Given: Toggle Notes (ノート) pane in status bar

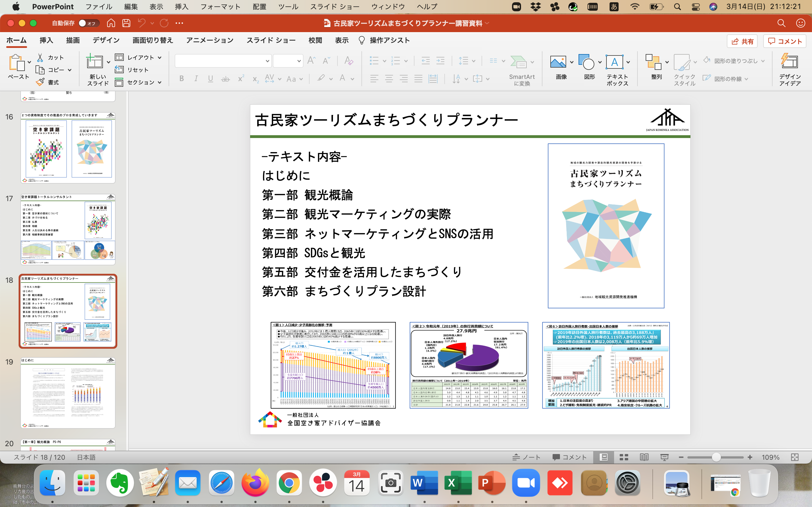Looking at the screenshot, I should click(x=526, y=457).
